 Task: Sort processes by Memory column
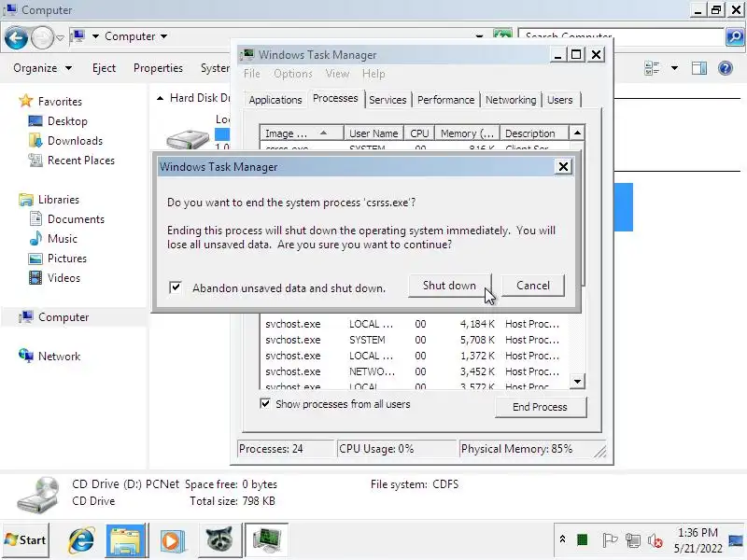467,133
